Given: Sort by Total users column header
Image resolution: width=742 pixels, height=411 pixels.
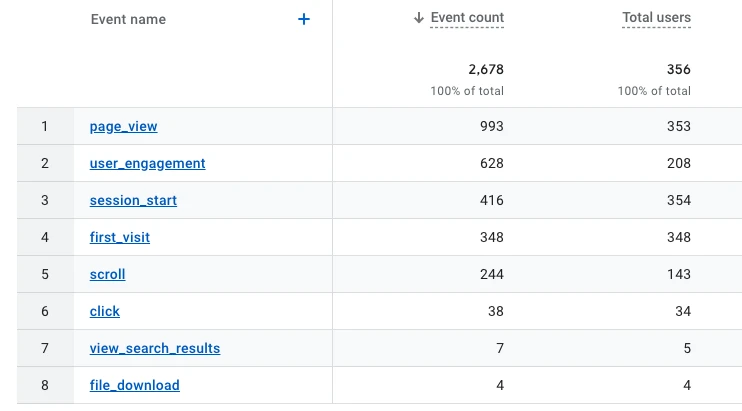Looking at the screenshot, I should [x=656, y=18].
